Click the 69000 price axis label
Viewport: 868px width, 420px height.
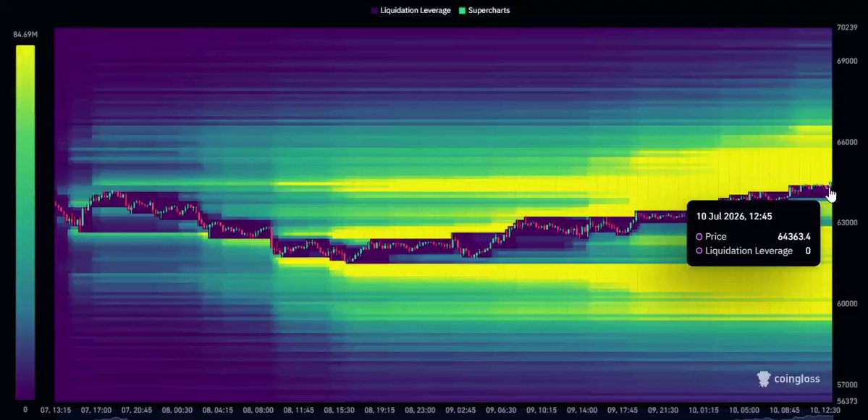click(848, 61)
